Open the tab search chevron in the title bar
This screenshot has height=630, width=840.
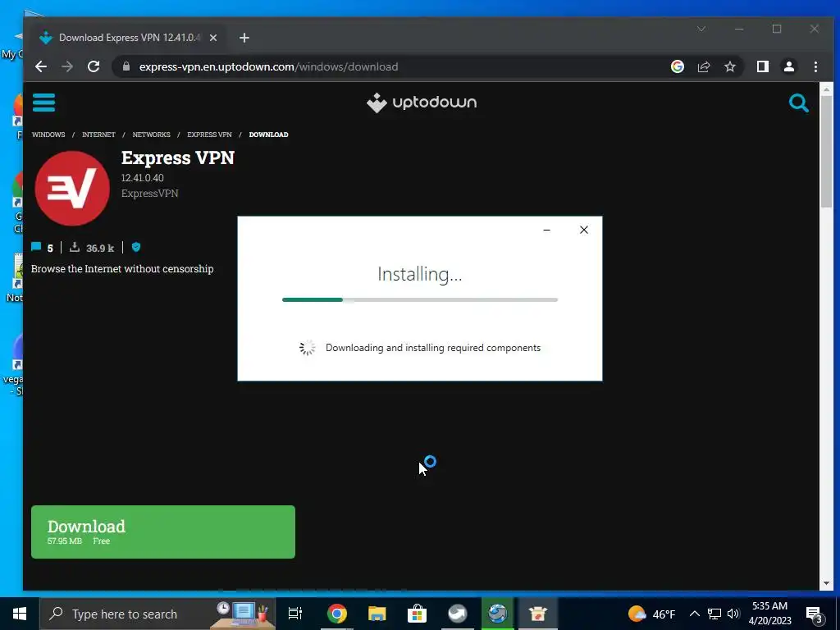click(701, 29)
